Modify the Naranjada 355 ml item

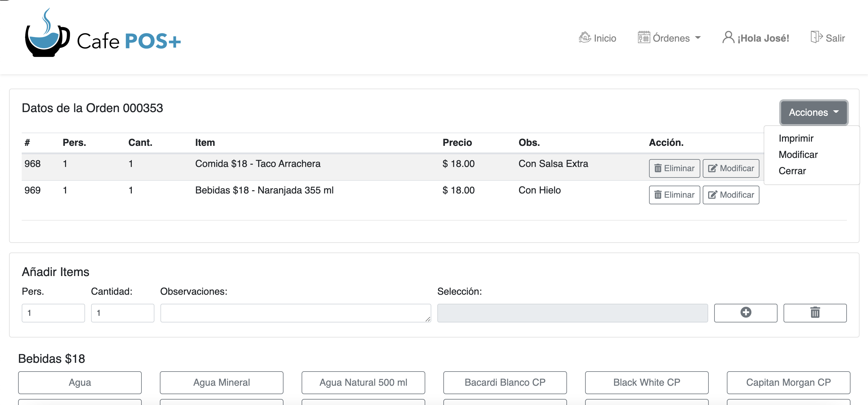(730, 195)
